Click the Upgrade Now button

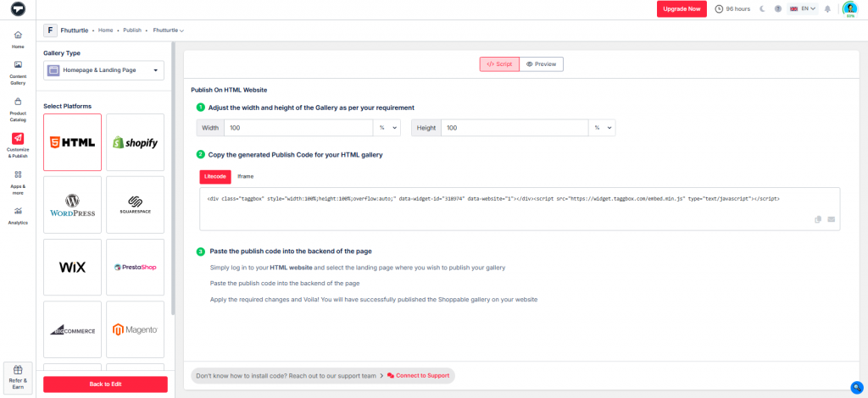click(682, 8)
